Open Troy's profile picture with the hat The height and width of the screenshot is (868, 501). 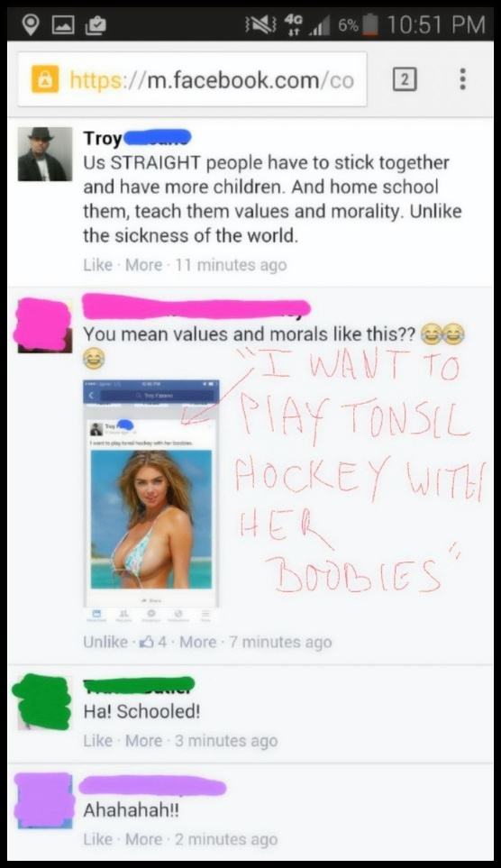(x=45, y=154)
